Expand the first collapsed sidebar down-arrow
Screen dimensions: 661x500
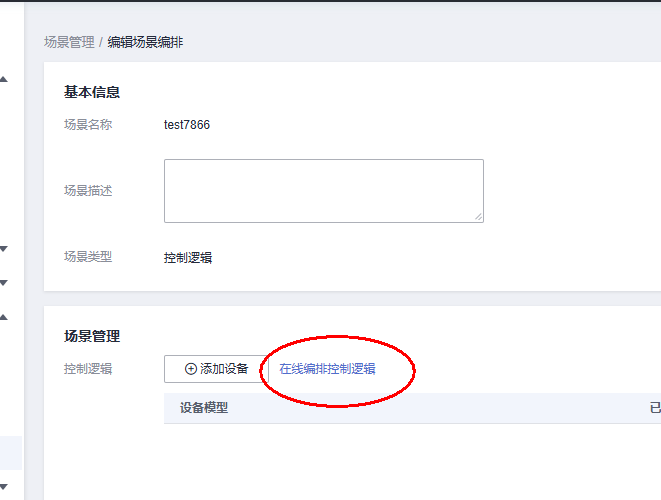click(x=4, y=249)
